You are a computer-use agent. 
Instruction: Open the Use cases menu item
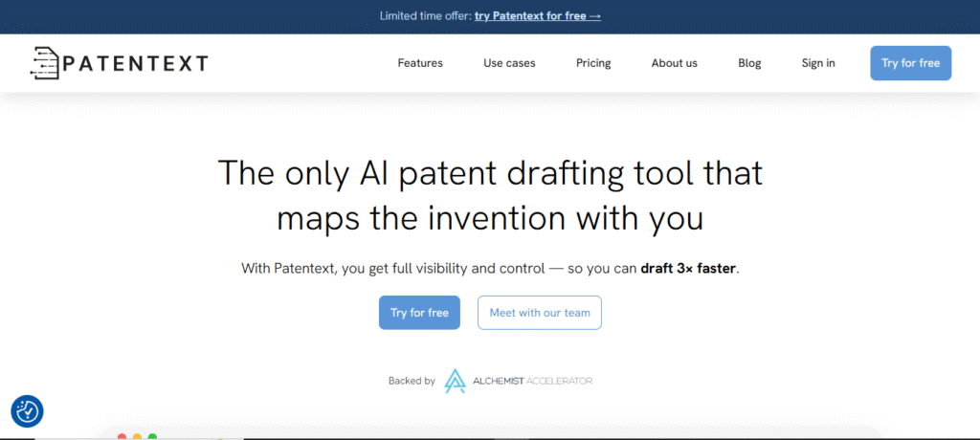509,63
